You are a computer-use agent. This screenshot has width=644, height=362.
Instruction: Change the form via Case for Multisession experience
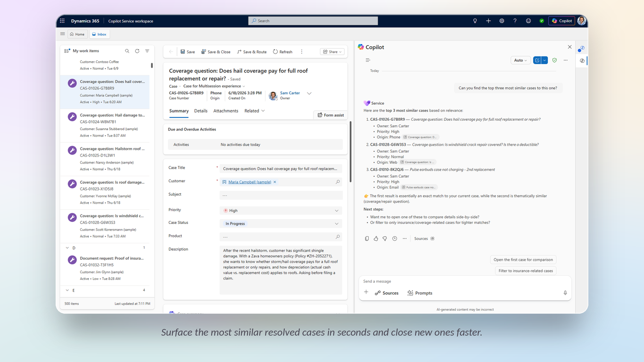(x=214, y=86)
